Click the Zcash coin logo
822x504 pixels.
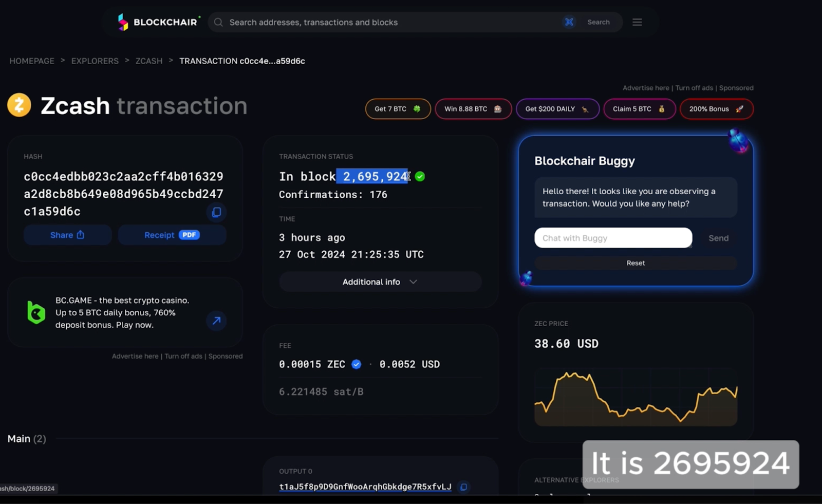click(x=19, y=105)
